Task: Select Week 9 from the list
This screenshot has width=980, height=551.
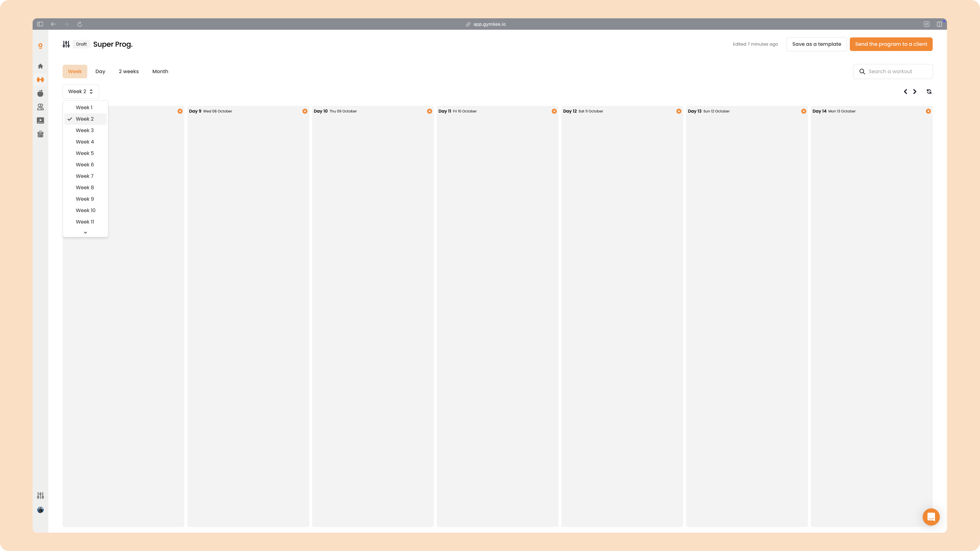Action: click(85, 199)
